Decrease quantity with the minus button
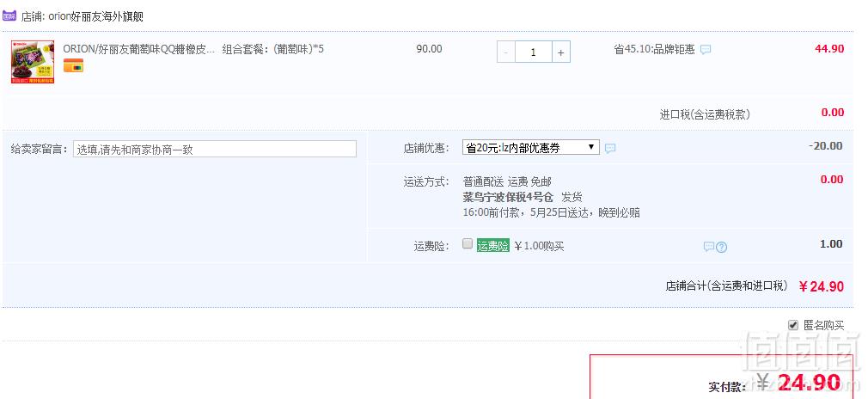 [506, 52]
